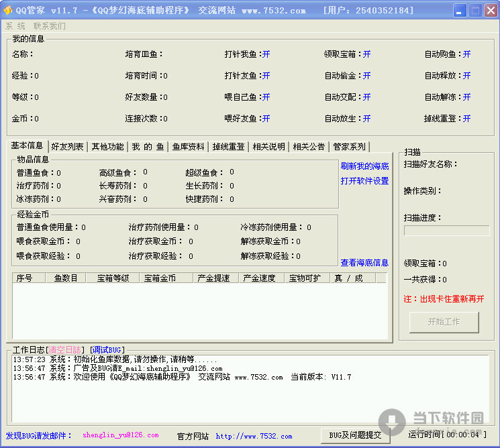This screenshot has height=448, width=500.
Task: Click the 调试BUG link
Action: click(x=107, y=350)
